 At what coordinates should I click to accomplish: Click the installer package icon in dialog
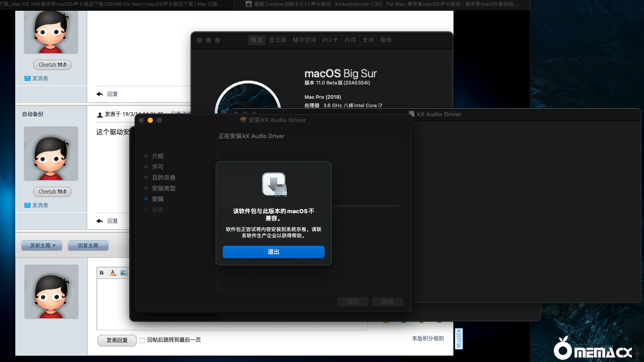[x=274, y=184]
